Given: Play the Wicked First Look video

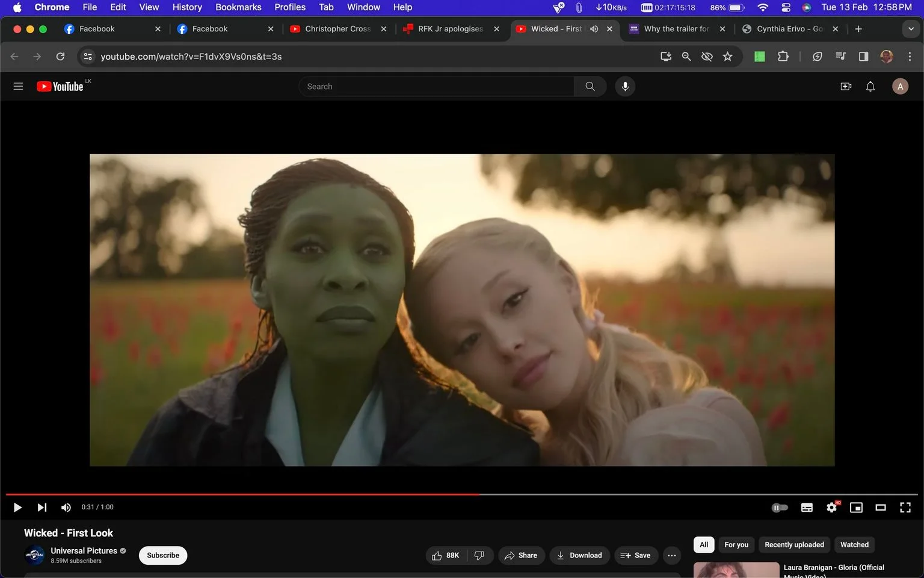Looking at the screenshot, I should (17, 508).
